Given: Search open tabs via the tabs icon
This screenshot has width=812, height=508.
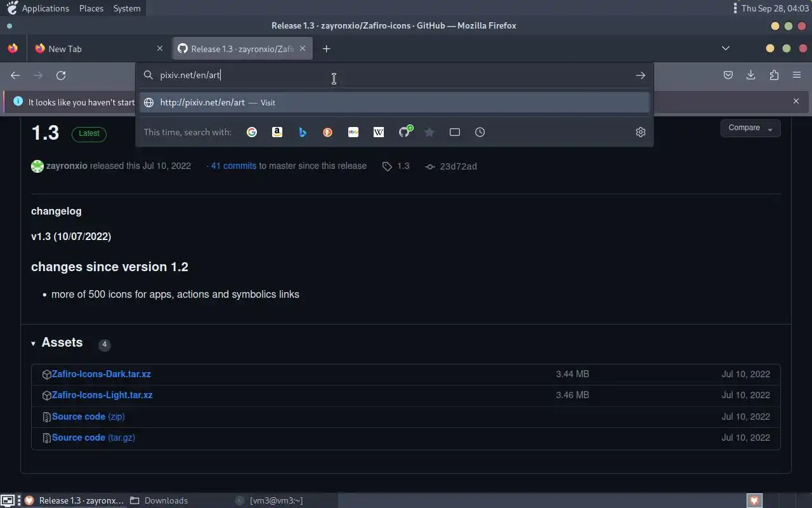Looking at the screenshot, I should point(455,132).
